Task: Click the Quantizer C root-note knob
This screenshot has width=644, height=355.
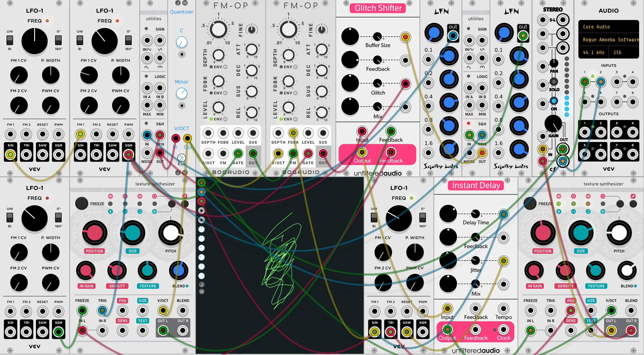Action: (181, 42)
